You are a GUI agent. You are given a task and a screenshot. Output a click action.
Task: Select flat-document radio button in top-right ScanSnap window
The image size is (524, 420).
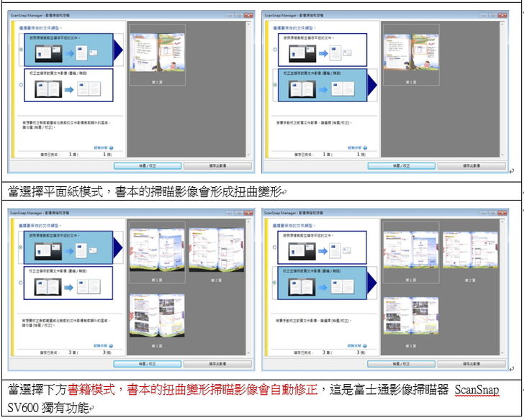(x=275, y=50)
